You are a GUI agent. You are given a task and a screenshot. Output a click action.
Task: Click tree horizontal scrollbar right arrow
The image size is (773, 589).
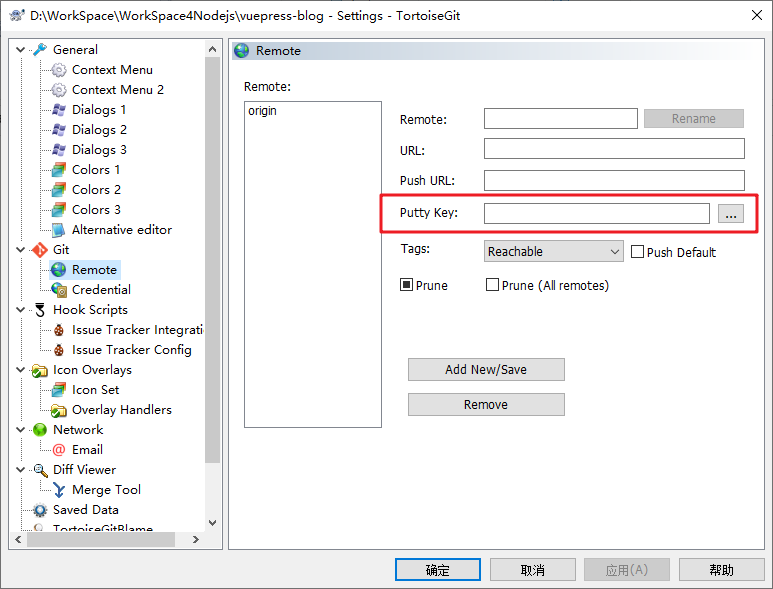coord(196,540)
